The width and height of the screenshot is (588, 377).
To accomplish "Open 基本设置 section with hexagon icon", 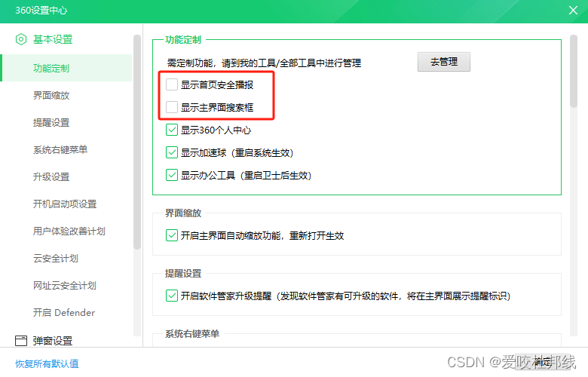I will click(x=44, y=39).
